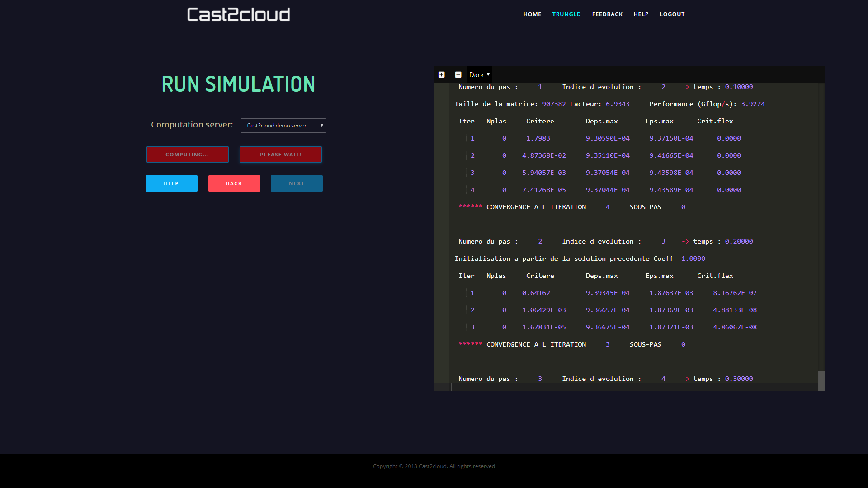
Task: Open the Dark theme dropdown
Action: (x=479, y=75)
